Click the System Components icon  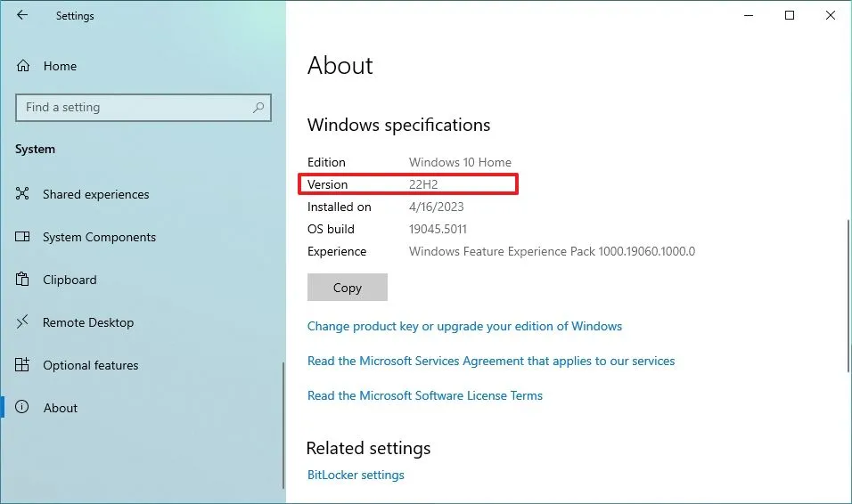pos(22,236)
